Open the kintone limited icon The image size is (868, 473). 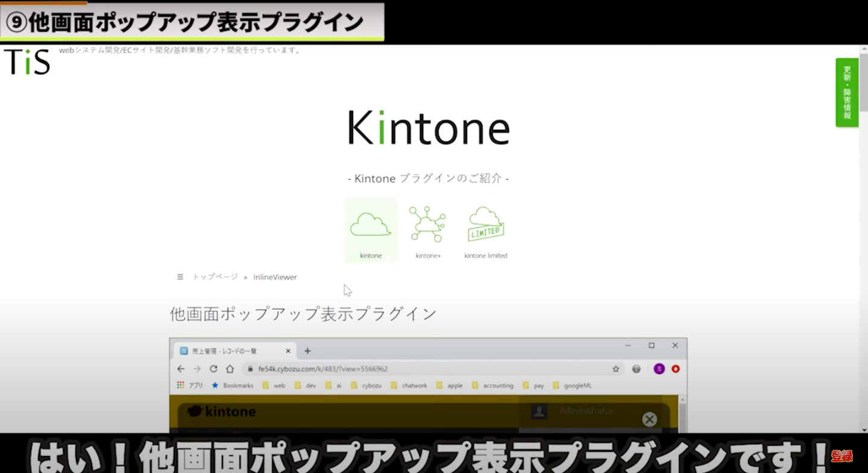(x=486, y=226)
